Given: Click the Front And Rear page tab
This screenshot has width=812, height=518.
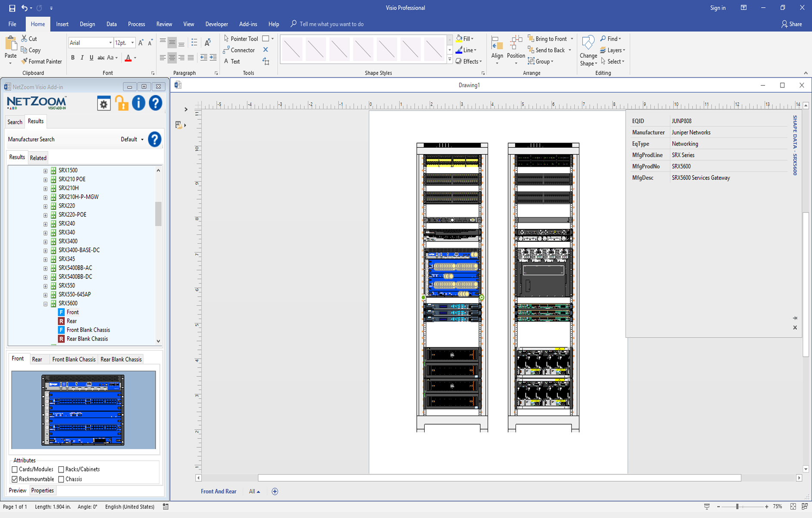Looking at the screenshot, I should tap(219, 491).
